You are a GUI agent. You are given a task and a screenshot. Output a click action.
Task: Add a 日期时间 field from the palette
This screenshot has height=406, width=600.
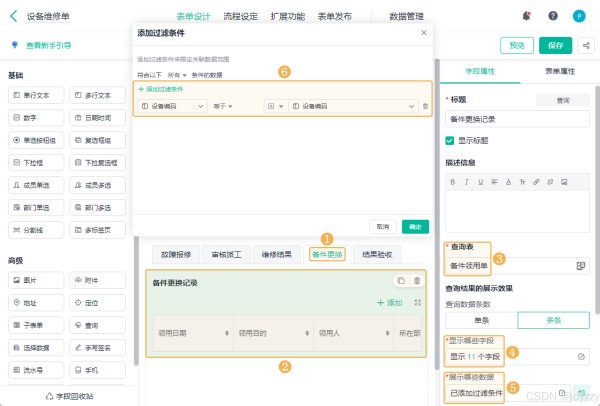[x=97, y=118]
